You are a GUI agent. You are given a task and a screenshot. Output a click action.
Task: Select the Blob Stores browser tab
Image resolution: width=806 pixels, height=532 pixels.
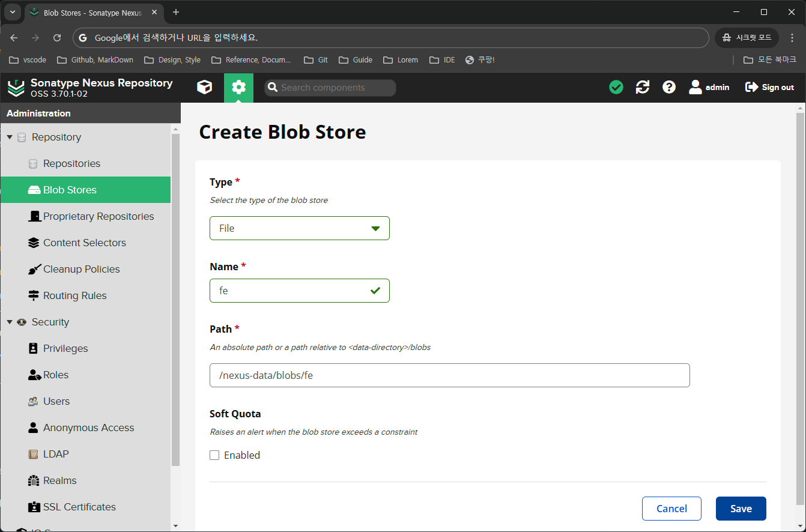[x=92, y=13]
